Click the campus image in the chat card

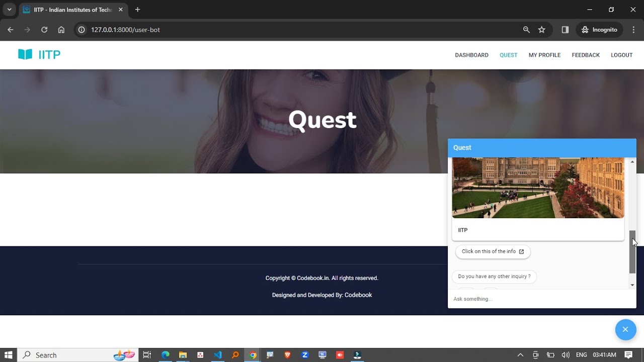tap(538, 188)
